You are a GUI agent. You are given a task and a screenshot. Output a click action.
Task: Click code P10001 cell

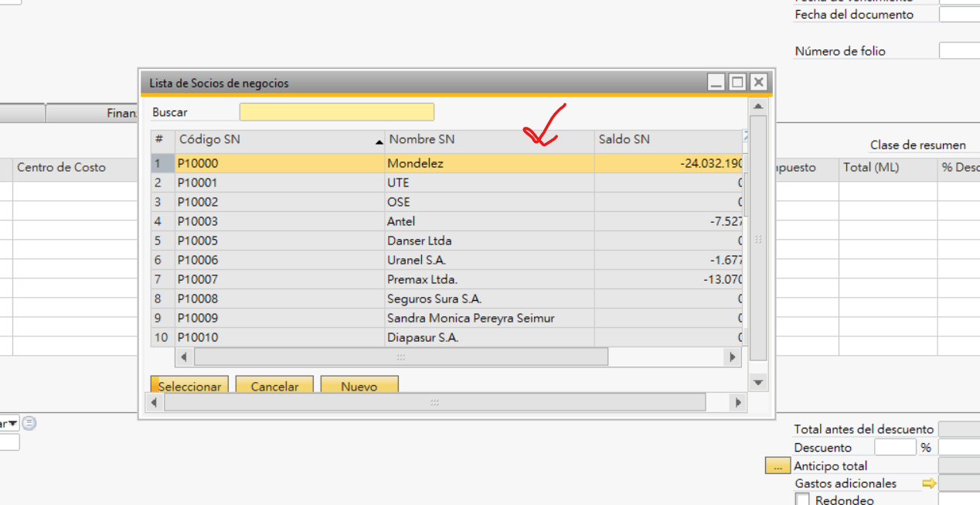point(280,183)
